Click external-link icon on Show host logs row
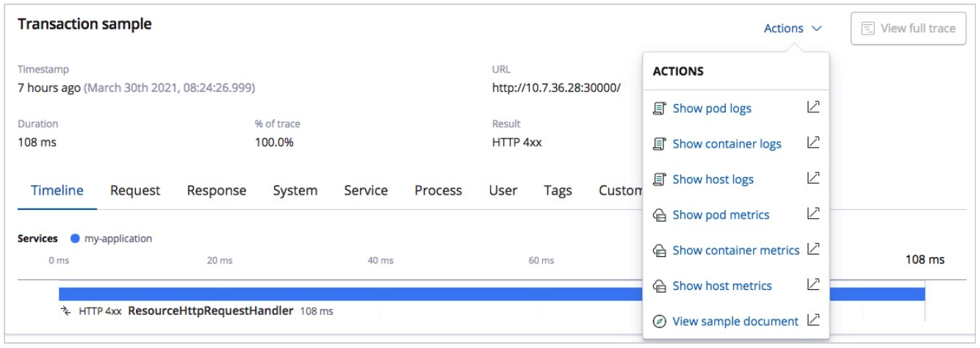Viewport: 980px width, 348px height. [x=813, y=178]
